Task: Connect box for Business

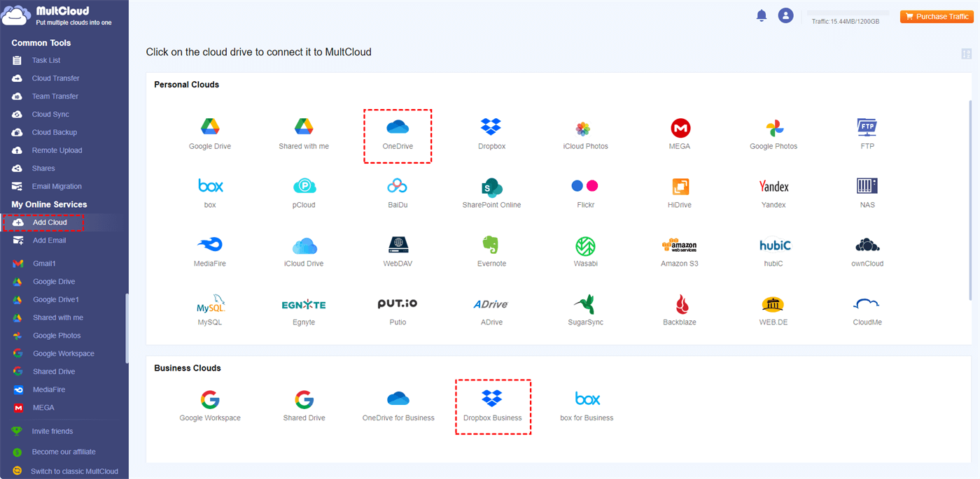Action: point(587,406)
